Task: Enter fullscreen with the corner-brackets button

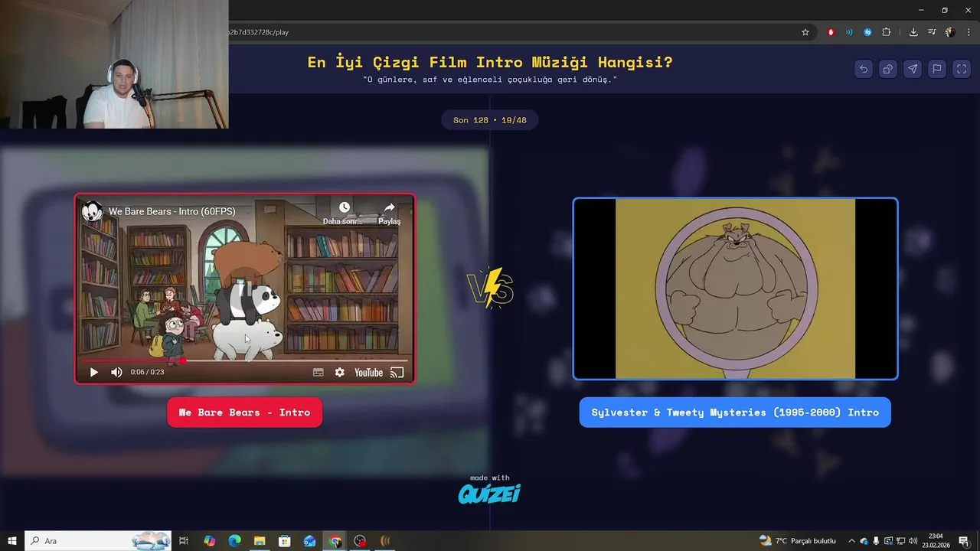Action: [x=962, y=69]
